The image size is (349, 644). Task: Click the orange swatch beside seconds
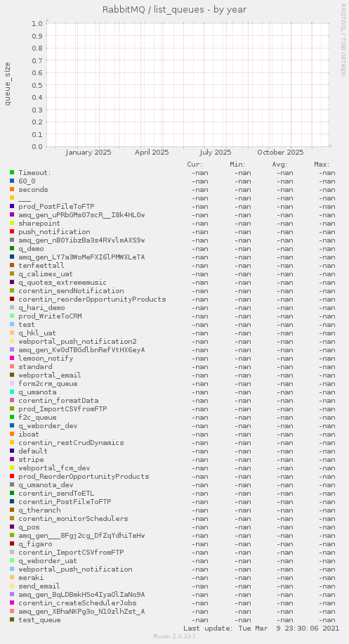tap(12, 189)
